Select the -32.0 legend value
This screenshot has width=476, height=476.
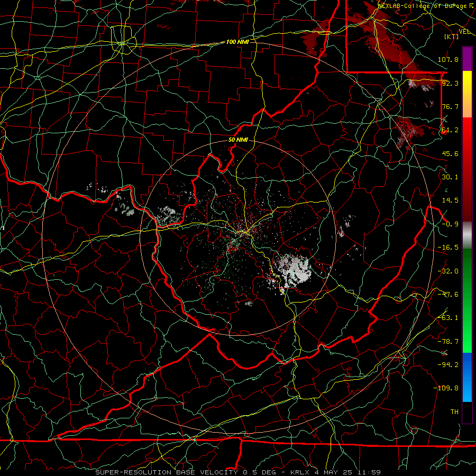pos(448,271)
